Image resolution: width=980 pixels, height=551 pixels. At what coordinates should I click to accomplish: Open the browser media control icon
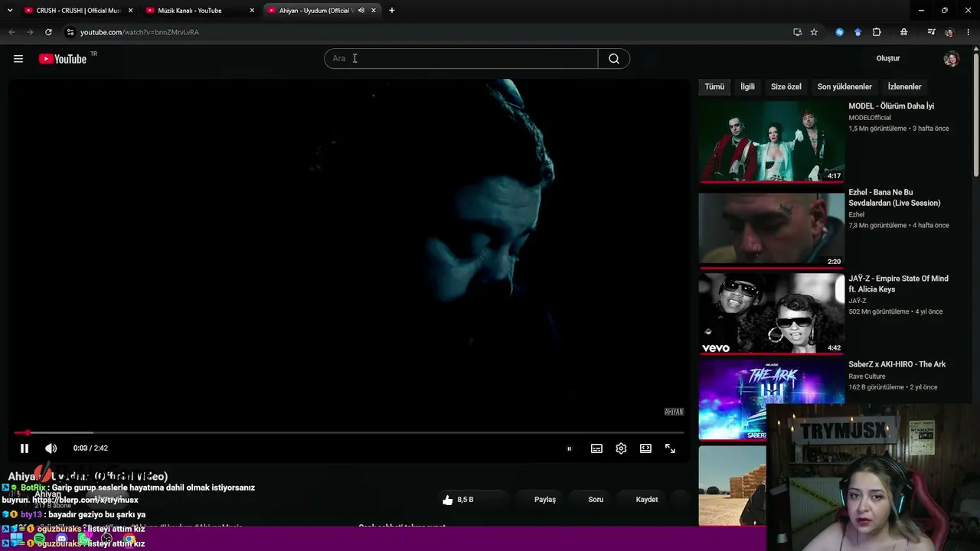click(931, 32)
